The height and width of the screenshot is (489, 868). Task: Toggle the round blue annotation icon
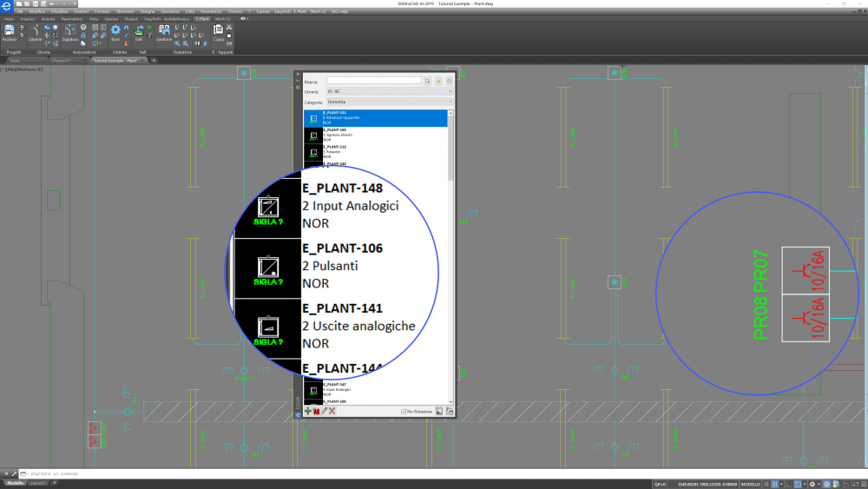[826, 484]
